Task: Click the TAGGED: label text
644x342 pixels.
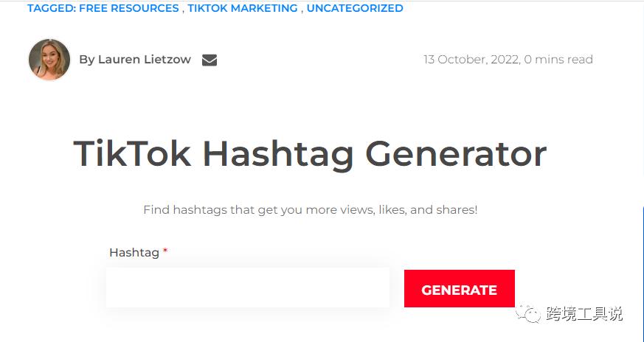Action: click(52, 8)
